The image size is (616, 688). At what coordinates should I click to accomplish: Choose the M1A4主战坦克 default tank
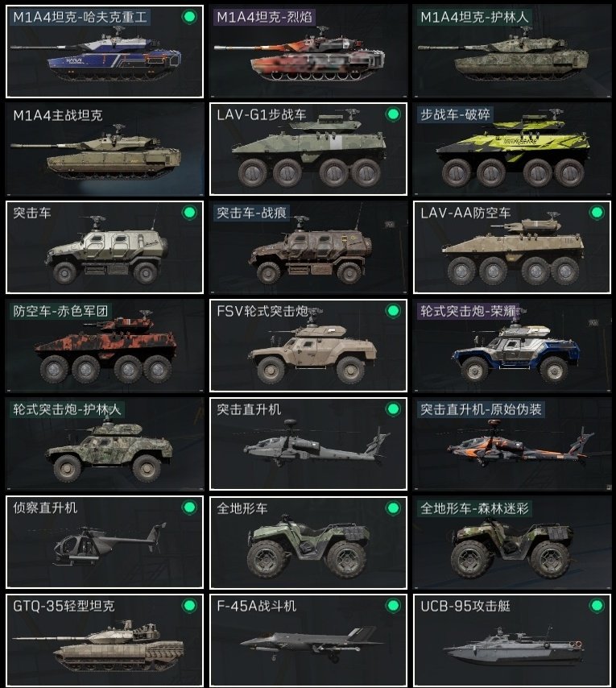(105, 149)
